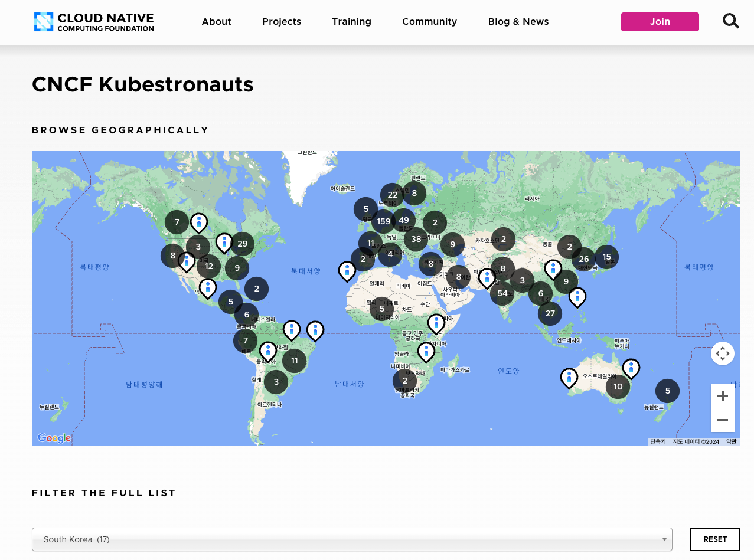This screenshot has width=754, height=560.
Task: Click the person pin in central China
Action: 553,269
